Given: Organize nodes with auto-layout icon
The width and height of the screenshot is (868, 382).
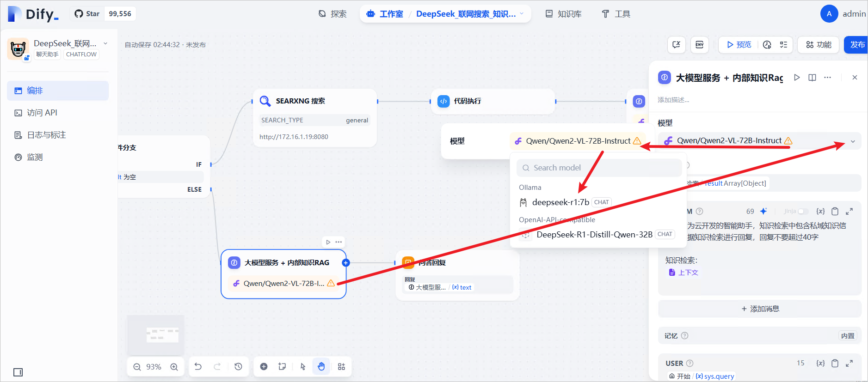Looking at the screenshot, I should [x=341, y=366].
